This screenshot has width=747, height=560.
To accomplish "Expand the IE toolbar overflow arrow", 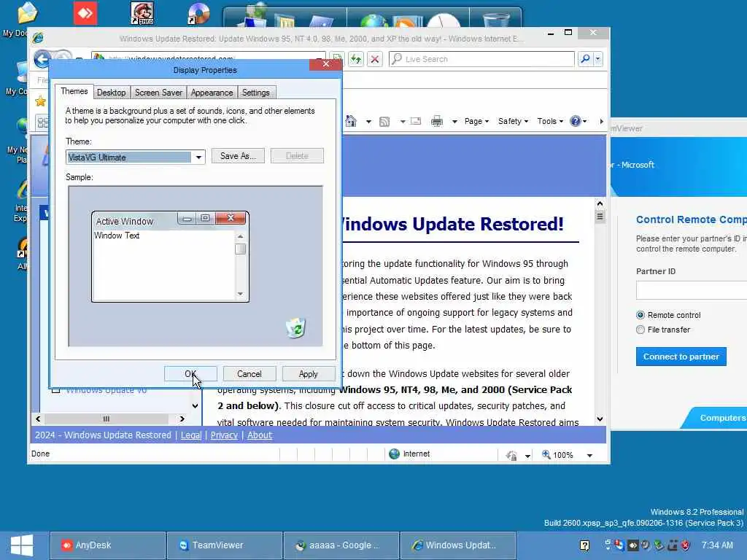I will coord(601,122).
